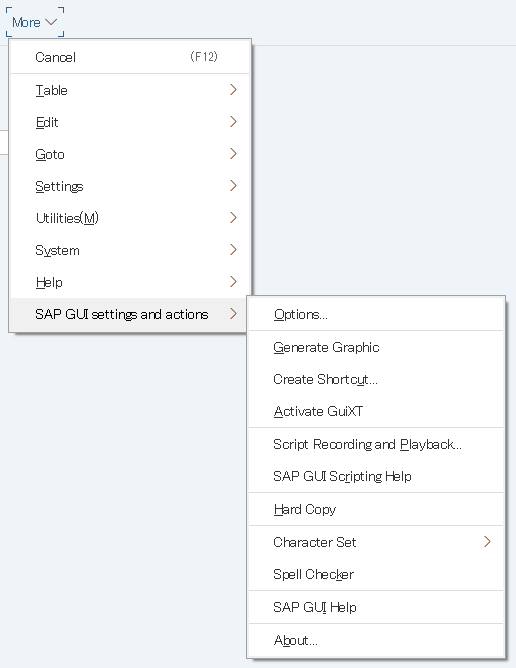The height and width of the screenshot is (668, 516).
Task: Select Cancel (F12) menu entry
Action: (x=130, y=57)
